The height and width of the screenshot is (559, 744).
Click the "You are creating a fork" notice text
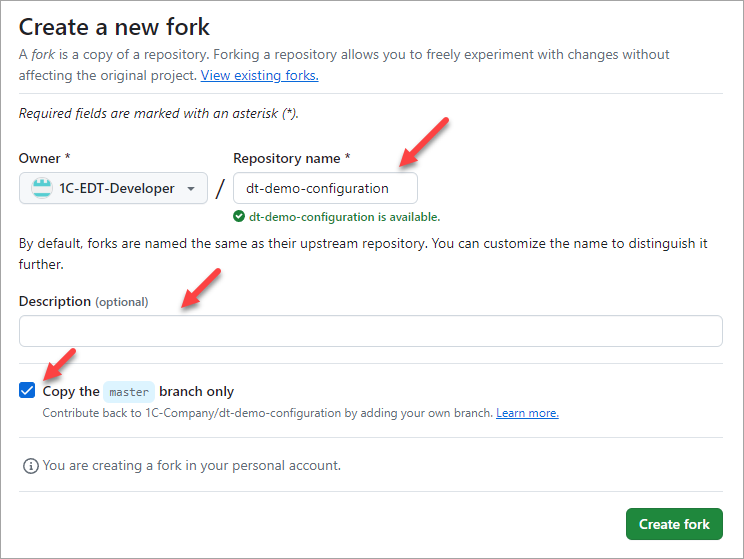pyautogui.click(x=192, y=466)
